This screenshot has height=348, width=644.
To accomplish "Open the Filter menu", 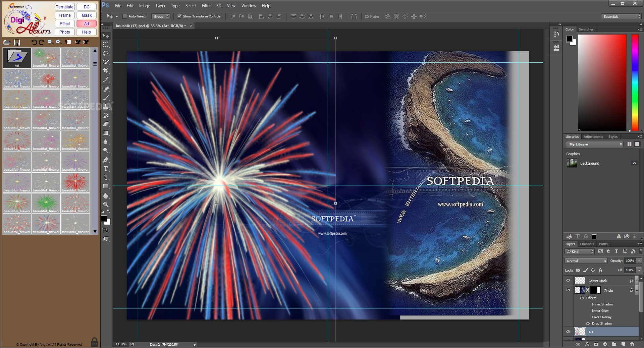I will [x=206, y=6].
